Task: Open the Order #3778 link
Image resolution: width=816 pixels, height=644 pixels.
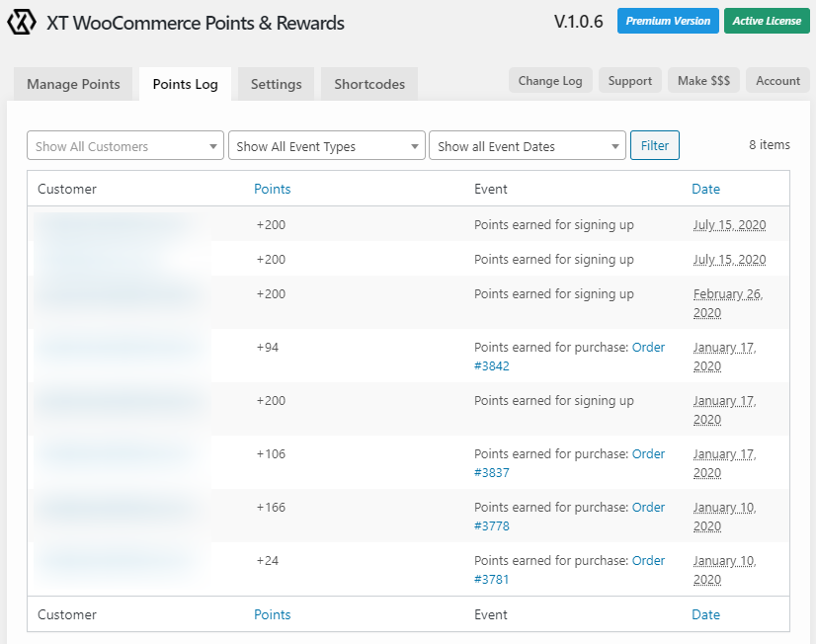Action: [x=569, y=517]
